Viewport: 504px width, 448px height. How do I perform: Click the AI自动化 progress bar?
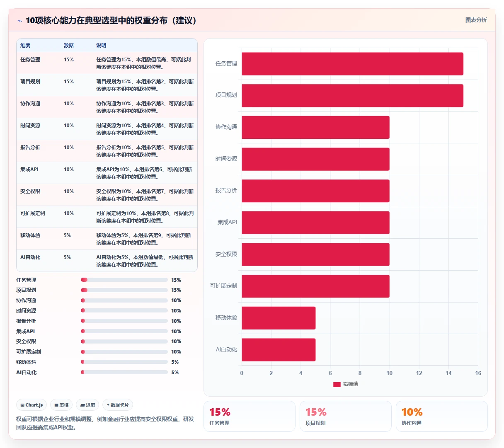(124, 372)
